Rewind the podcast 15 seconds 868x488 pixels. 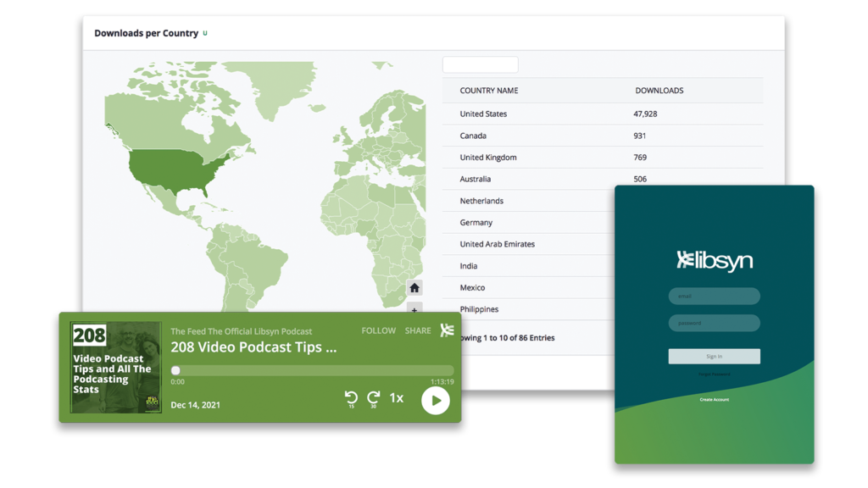click(351, 399)
